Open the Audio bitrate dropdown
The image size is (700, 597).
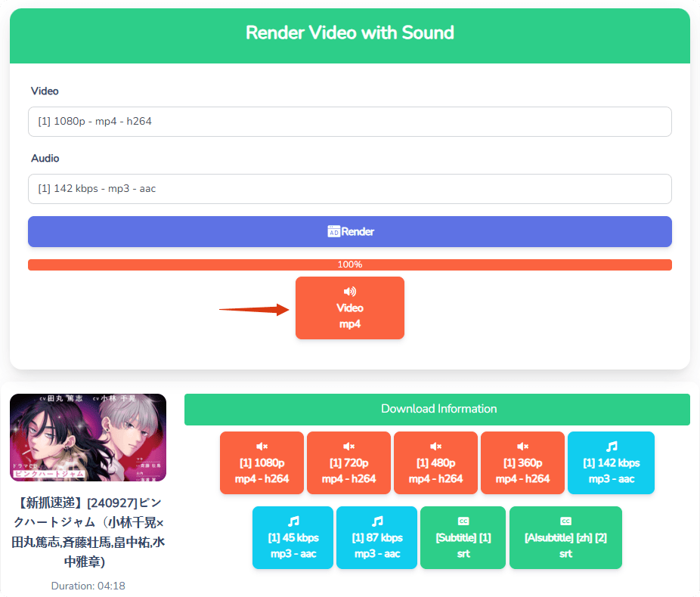[349, 189]
